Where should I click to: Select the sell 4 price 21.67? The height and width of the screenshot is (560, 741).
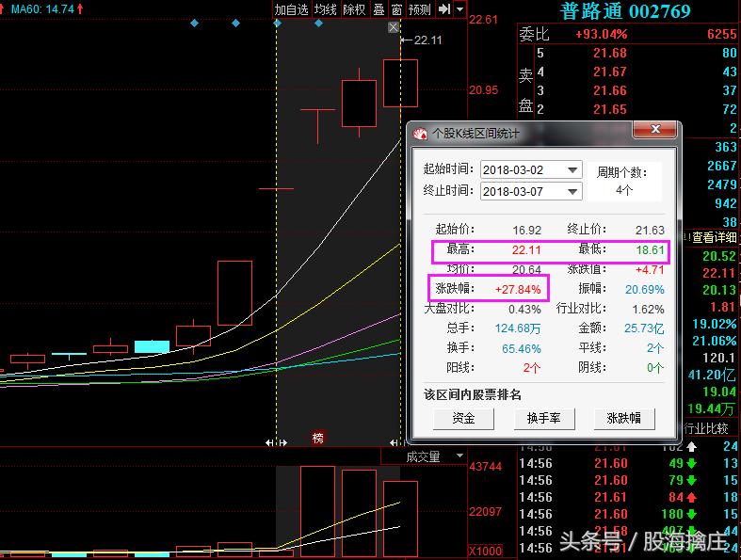[609, 72]
